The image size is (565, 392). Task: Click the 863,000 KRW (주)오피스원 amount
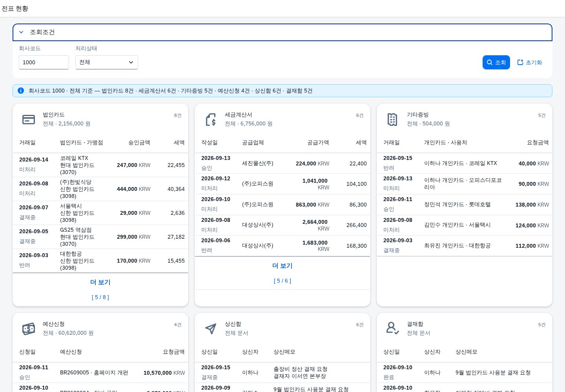point(313,205)
